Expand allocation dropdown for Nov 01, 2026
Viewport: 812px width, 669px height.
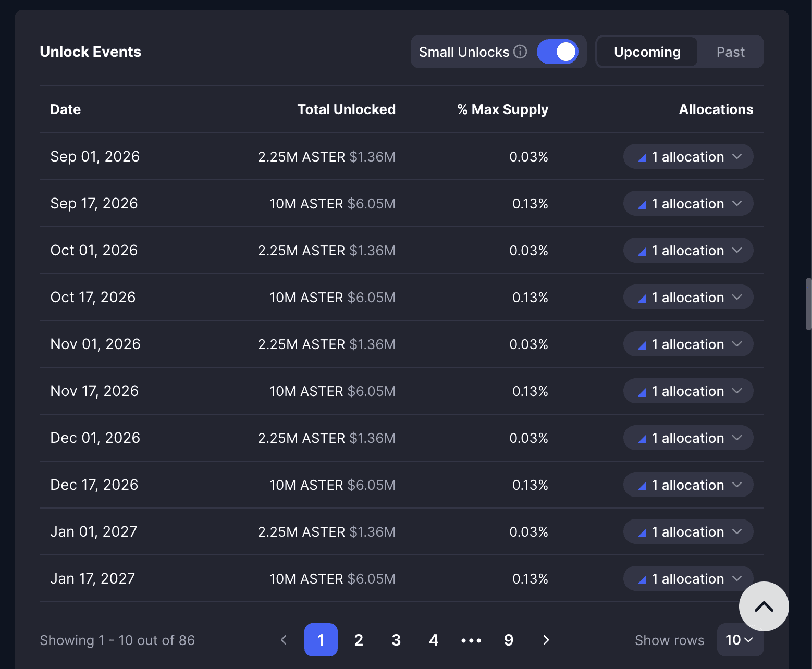coord(688,344)
